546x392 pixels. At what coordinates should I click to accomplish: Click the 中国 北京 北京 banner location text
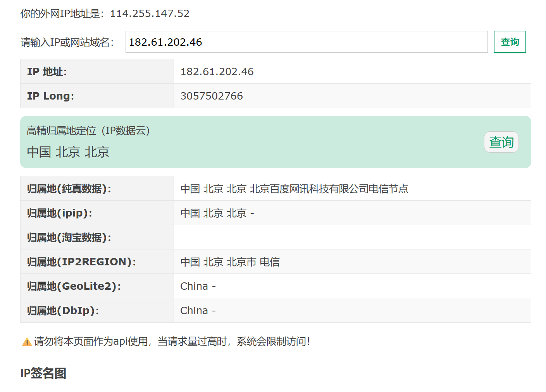68,152
